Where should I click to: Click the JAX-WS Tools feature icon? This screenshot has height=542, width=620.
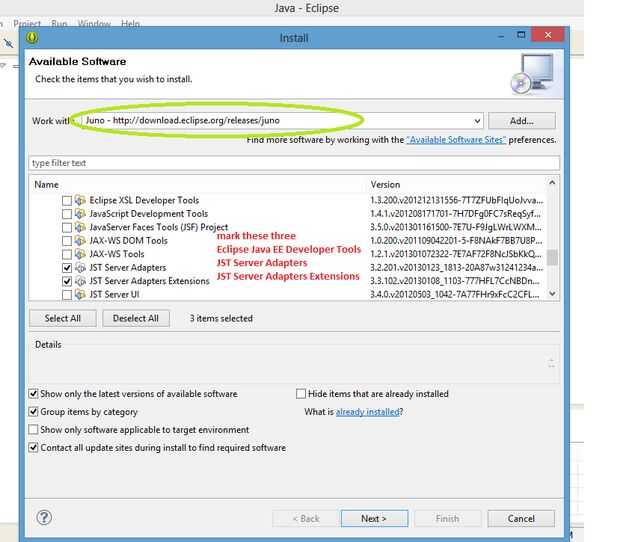[80, 254]
